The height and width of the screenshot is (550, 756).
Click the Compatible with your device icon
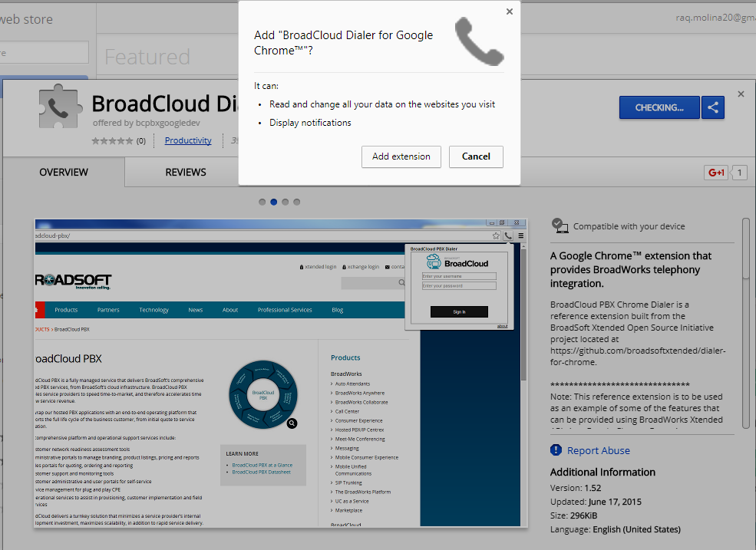(x=560, y=226)
